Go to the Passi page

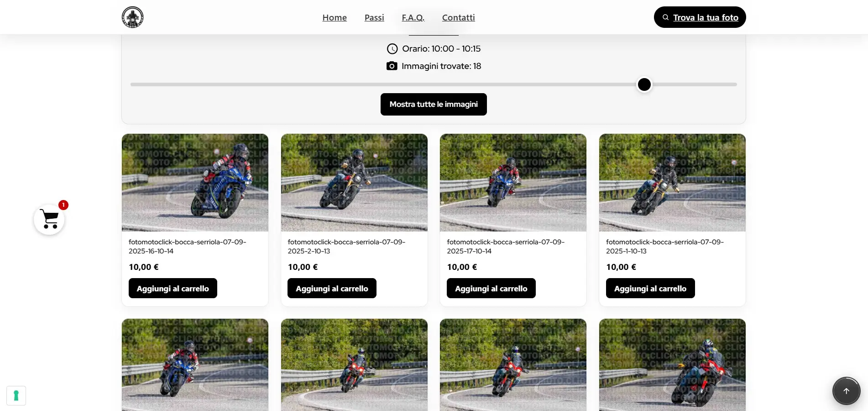(x=374, y=18)
